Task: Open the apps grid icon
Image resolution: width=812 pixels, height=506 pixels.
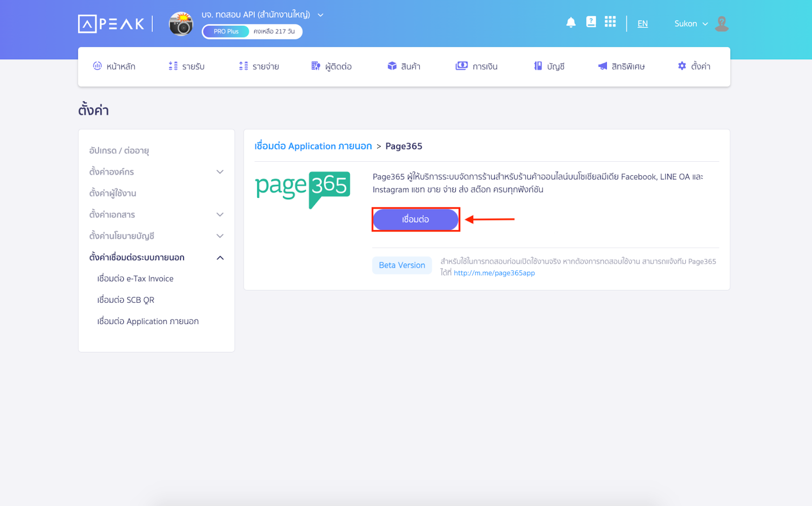Action: point(610,22)
